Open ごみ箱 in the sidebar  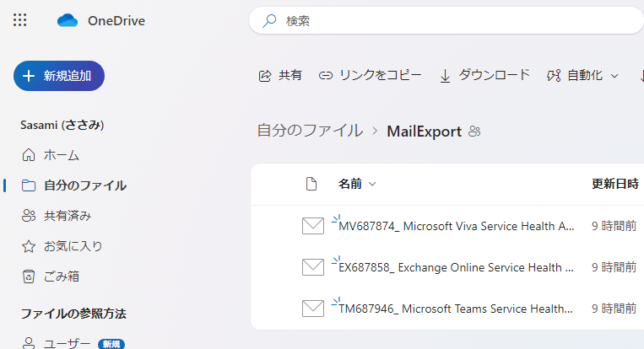point(51,277)
